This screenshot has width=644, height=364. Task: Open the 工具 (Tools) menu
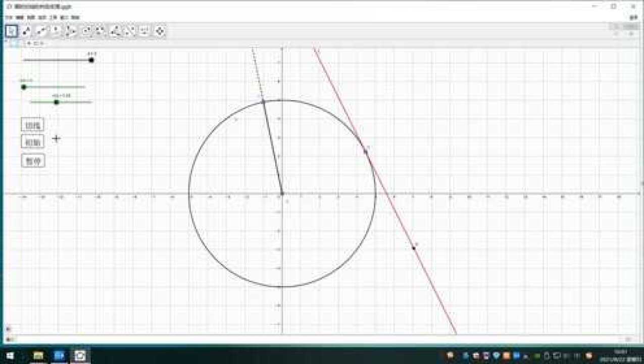pyautogui.click(x=53, y=17)
